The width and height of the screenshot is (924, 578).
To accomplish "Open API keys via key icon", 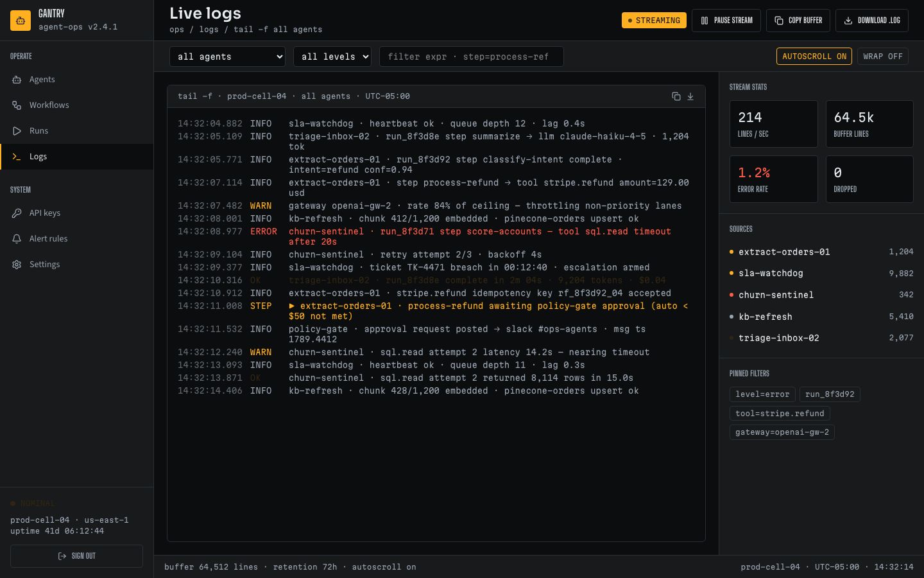I will (x=17, y=213).
